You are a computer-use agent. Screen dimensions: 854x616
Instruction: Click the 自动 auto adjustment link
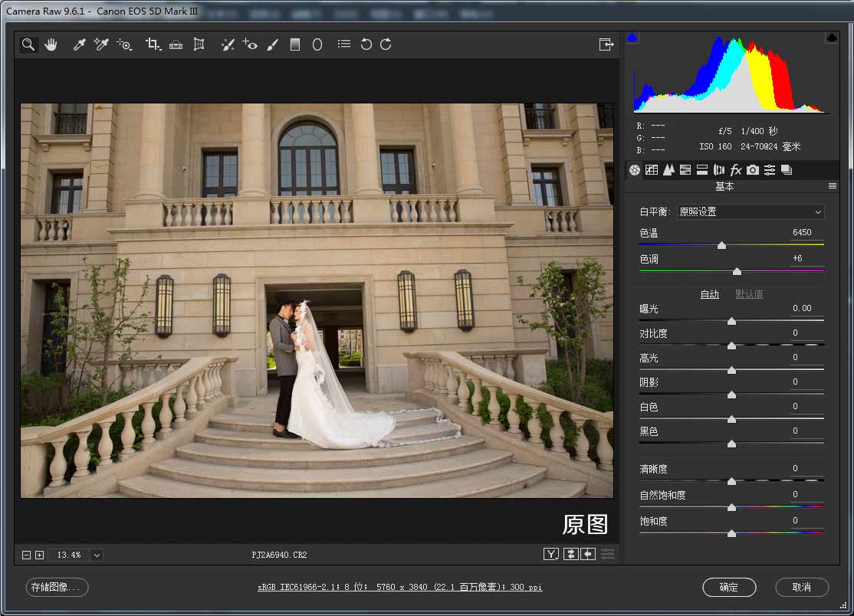[709, 293]
